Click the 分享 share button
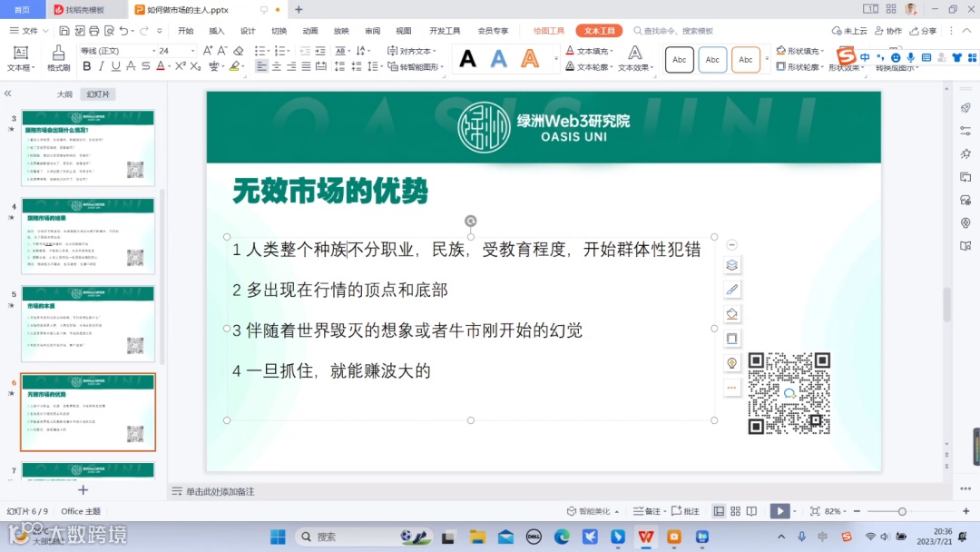 coord(923,31)
